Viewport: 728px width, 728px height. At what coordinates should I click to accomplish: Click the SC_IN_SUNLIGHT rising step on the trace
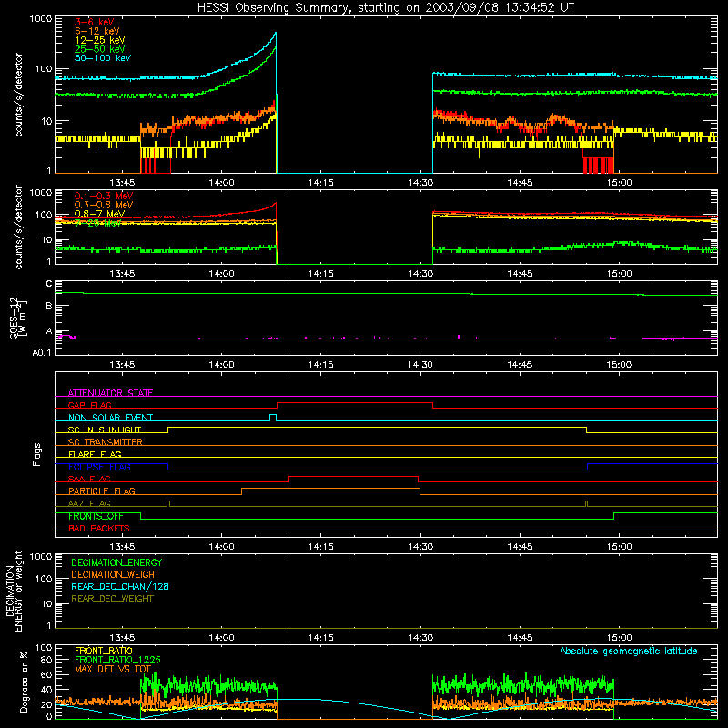(167, 430)
